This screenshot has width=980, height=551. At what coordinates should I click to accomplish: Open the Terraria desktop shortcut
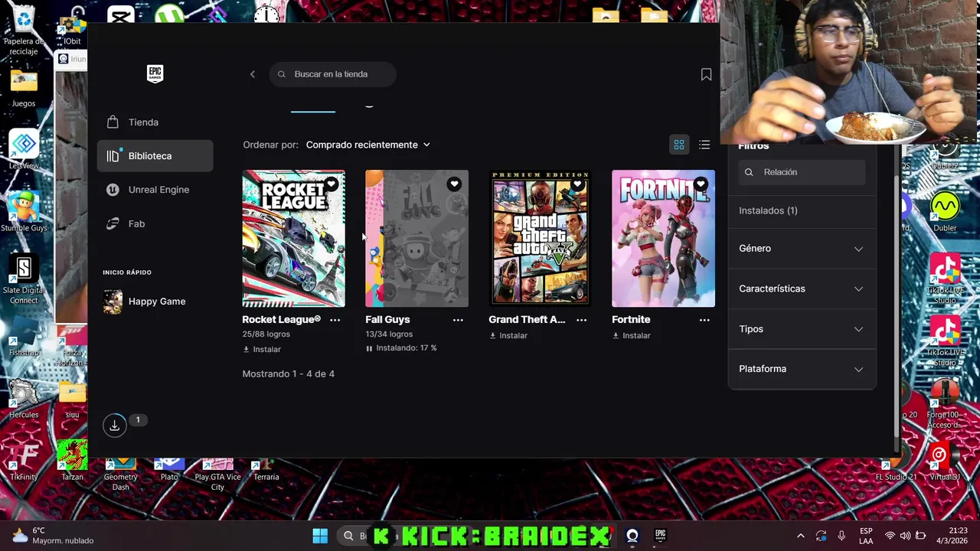[266, 469]
